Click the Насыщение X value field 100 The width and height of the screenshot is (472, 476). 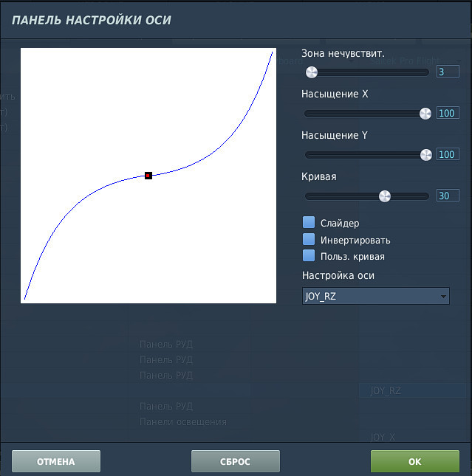point(448,113)
